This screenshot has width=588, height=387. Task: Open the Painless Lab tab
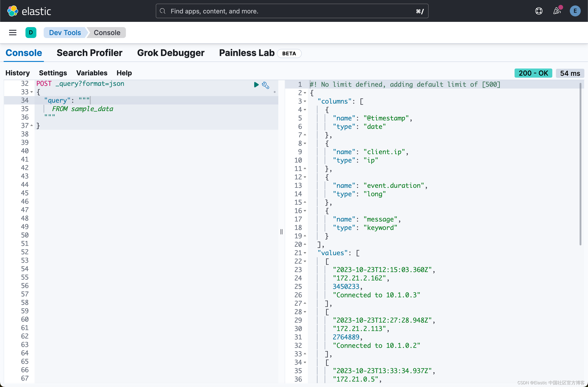click(x=246, y=53)
